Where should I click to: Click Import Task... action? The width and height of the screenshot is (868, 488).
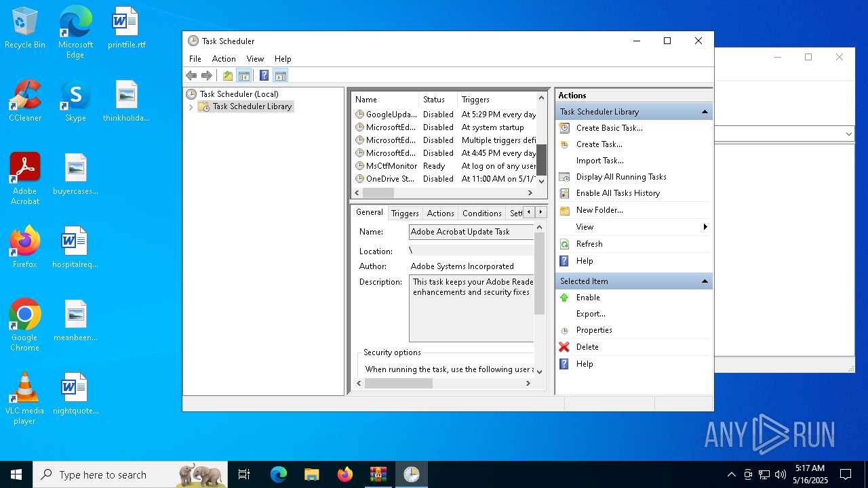point(600,161)
